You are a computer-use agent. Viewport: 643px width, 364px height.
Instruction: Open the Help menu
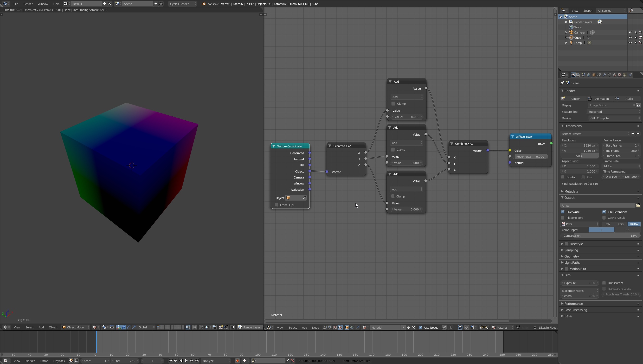coord(56,4)
